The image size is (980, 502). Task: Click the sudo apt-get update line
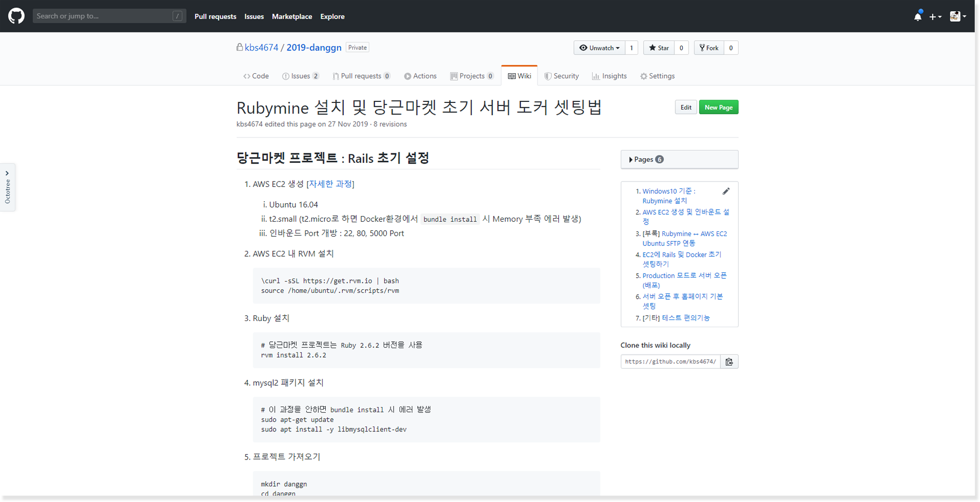[x=297, y=419]
